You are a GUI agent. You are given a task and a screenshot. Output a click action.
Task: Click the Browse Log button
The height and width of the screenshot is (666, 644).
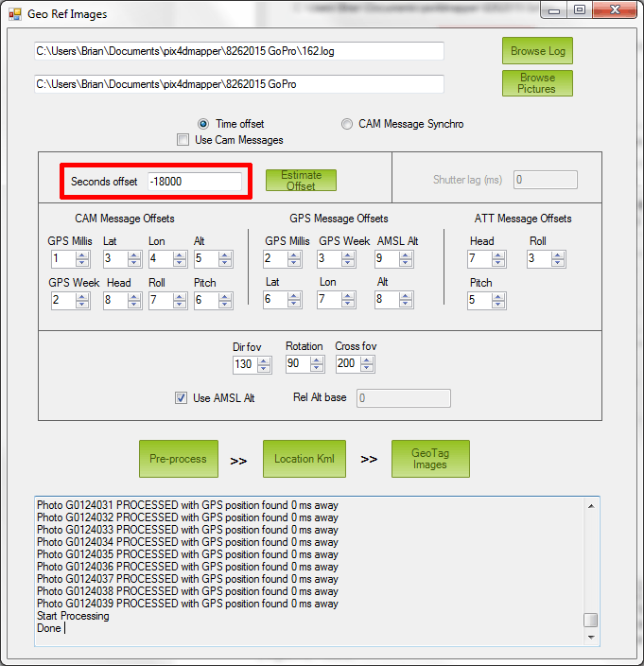[537, 51]
